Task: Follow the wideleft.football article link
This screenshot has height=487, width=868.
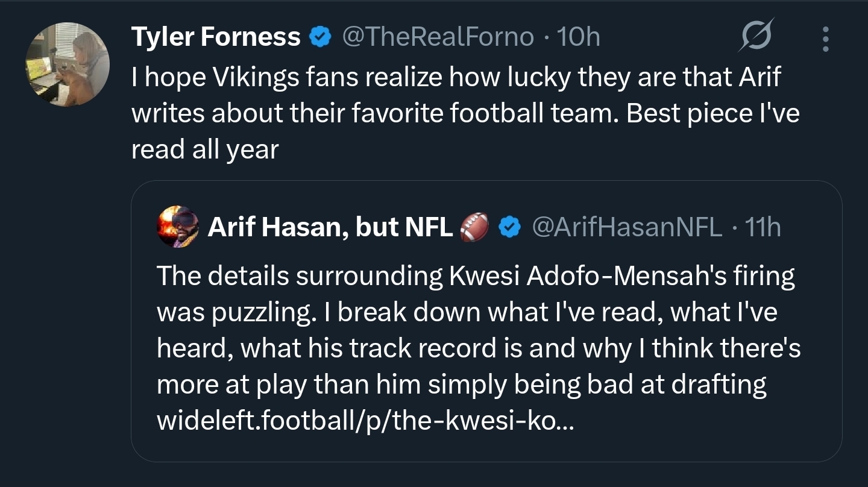Action: [x=366, y=421]
